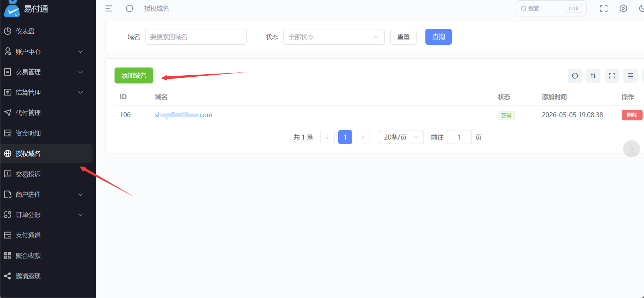This screenshot has height=298, width=644.
Task: Click the 结算管理 icon in sidebar
Action: point(8,92)
